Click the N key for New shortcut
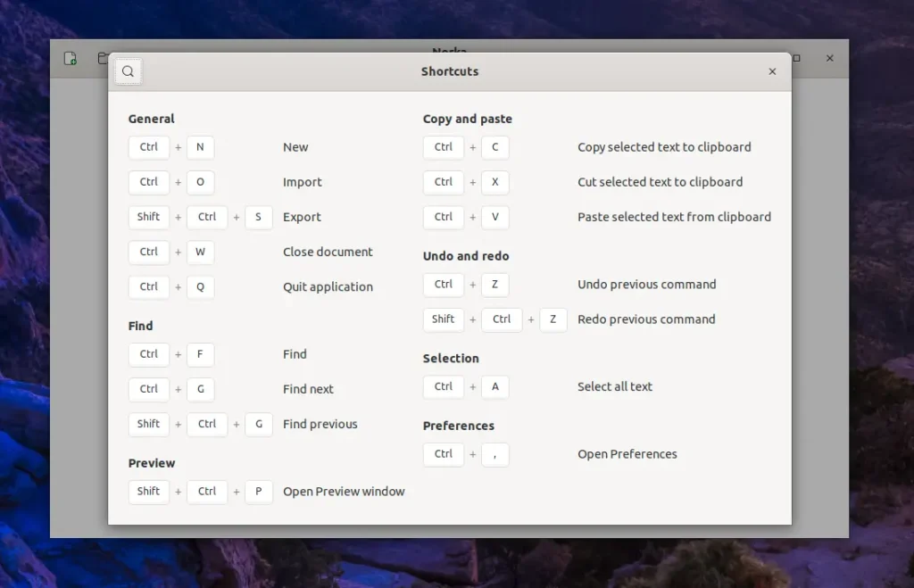 (x=200, y=147)
